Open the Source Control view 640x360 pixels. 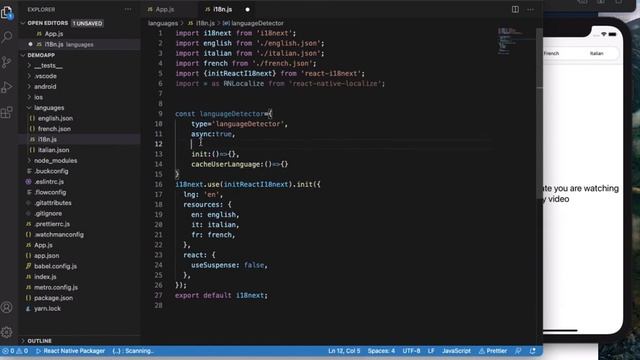(x=7, y=62)
